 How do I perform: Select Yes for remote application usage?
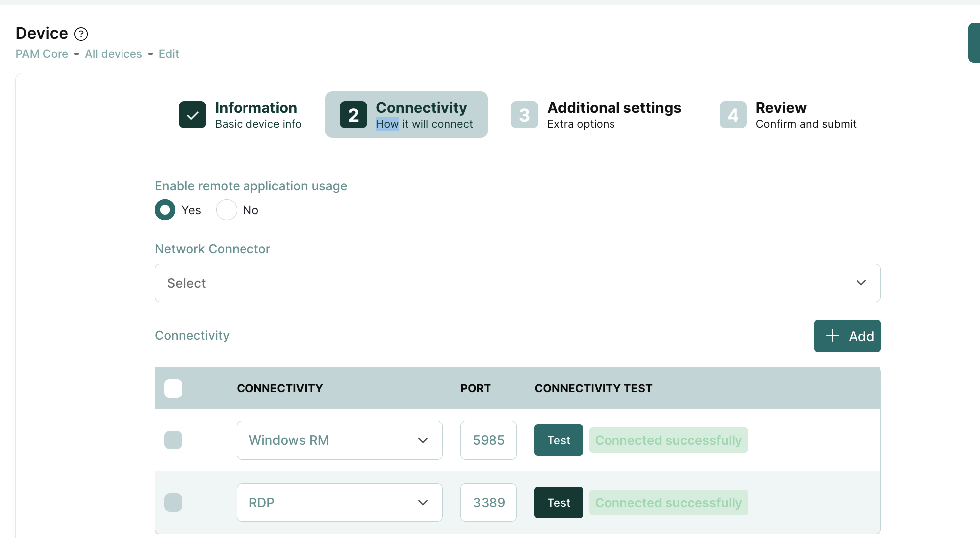coord(165,210)
